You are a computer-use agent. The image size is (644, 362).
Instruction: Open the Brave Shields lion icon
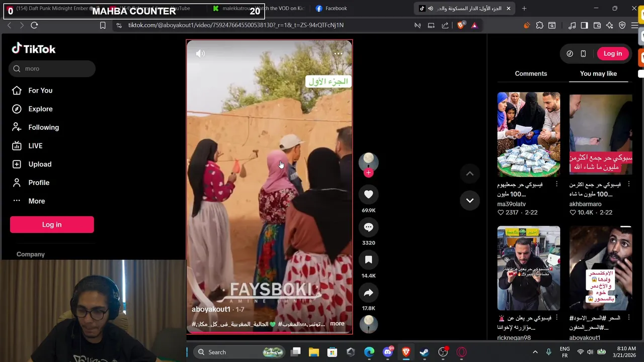point(461,25)
